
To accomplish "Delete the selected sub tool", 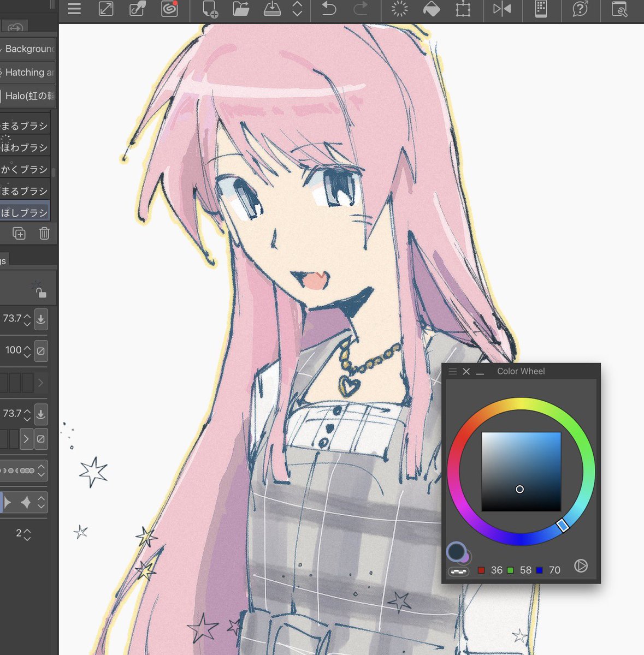I will [44, 234].
